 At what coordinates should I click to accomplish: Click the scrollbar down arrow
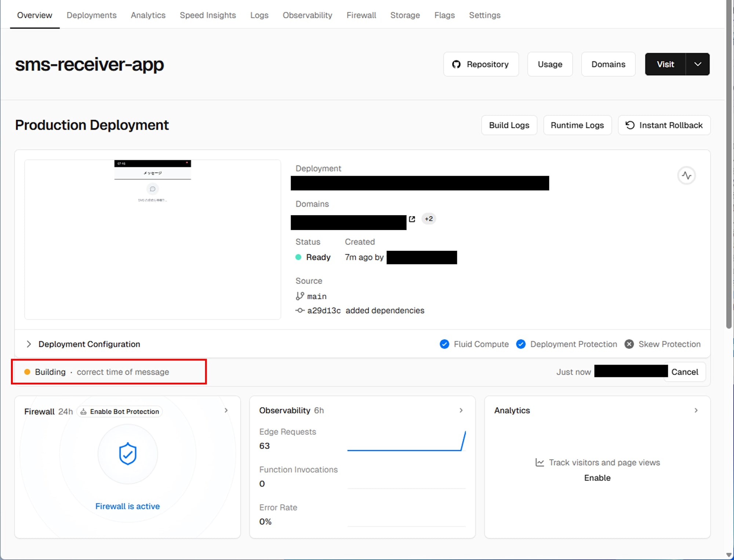729,555
